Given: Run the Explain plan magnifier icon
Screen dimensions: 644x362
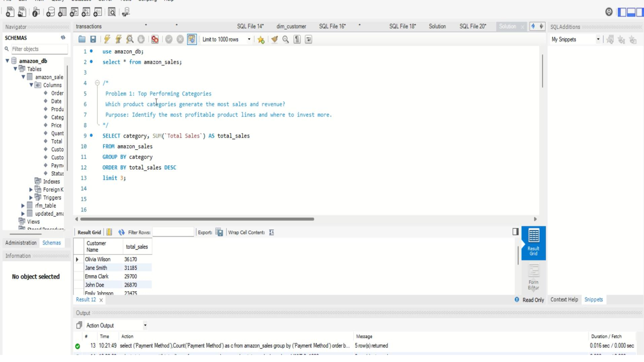Looking at the screenshot, I should coord(130,39).
